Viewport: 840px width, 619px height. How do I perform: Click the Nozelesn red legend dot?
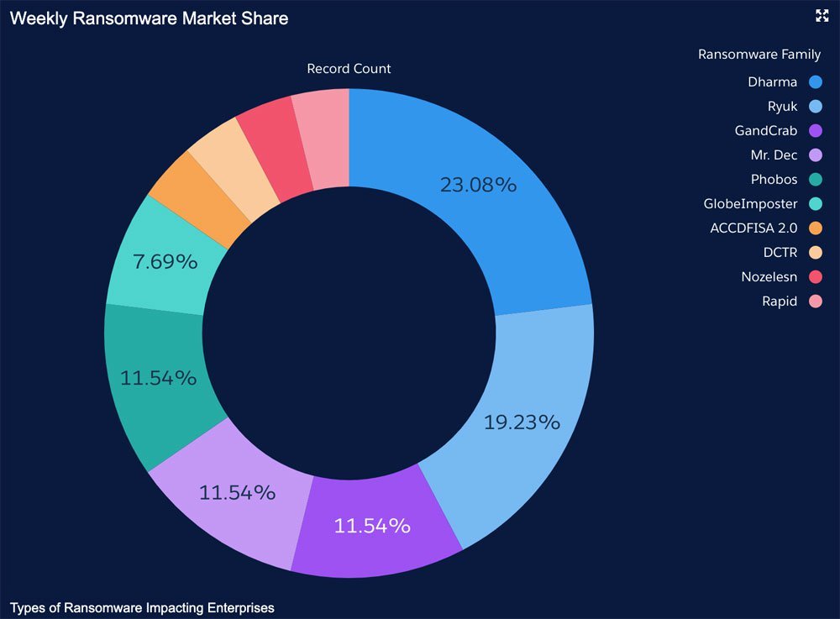815,277
